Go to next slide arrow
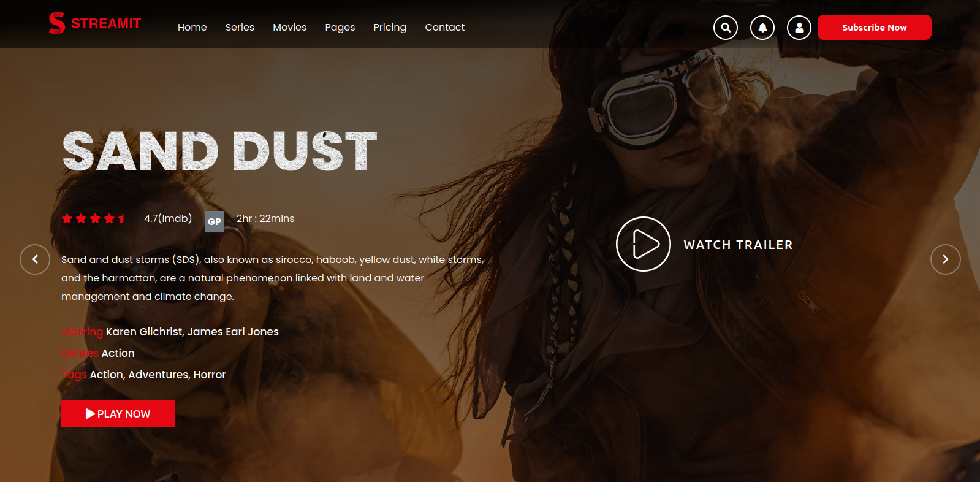Image resolution: width=980 pixels, height=482 pixels. [x=945, y=259]
